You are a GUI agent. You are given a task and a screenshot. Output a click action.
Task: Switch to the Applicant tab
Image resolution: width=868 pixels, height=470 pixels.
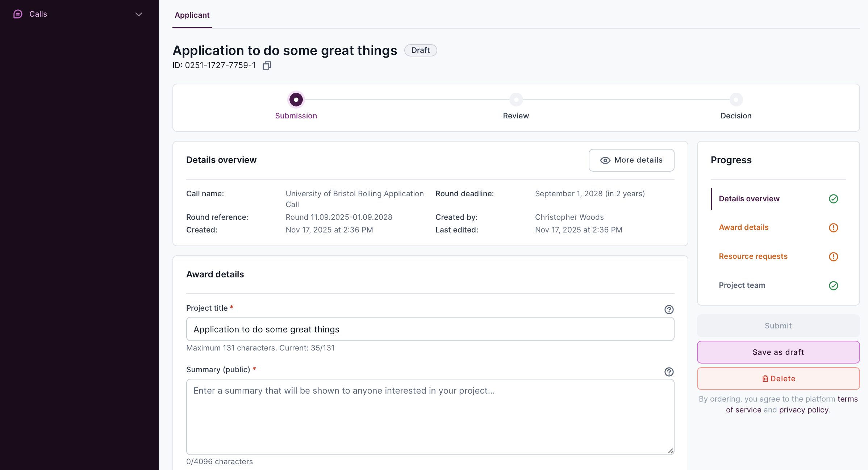point(192,15)
